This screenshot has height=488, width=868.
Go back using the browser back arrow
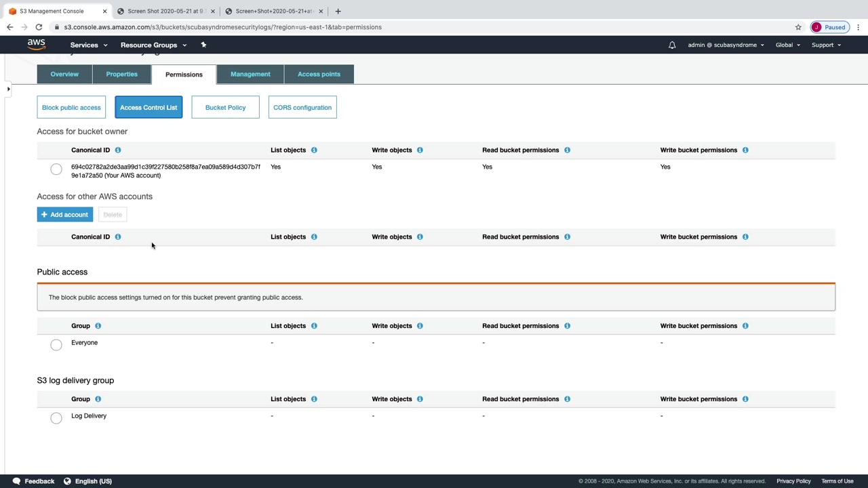9,27
